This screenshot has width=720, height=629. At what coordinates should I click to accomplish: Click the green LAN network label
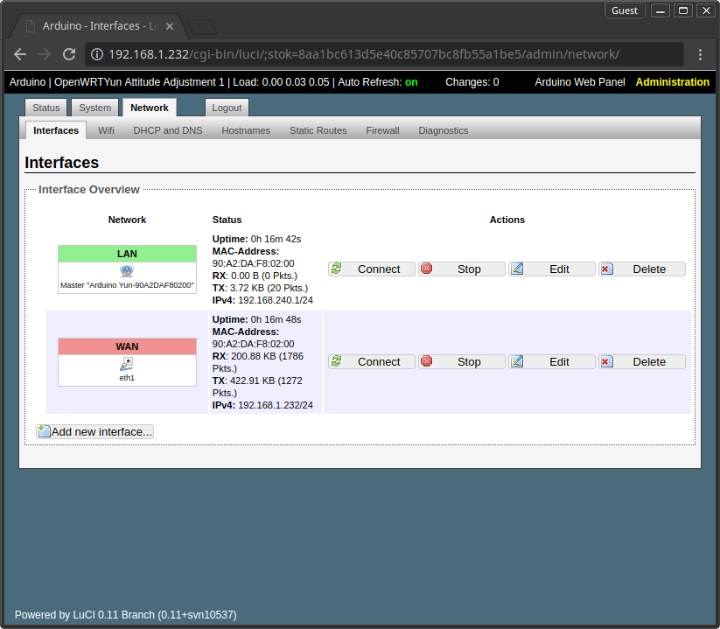click(127, 254)
